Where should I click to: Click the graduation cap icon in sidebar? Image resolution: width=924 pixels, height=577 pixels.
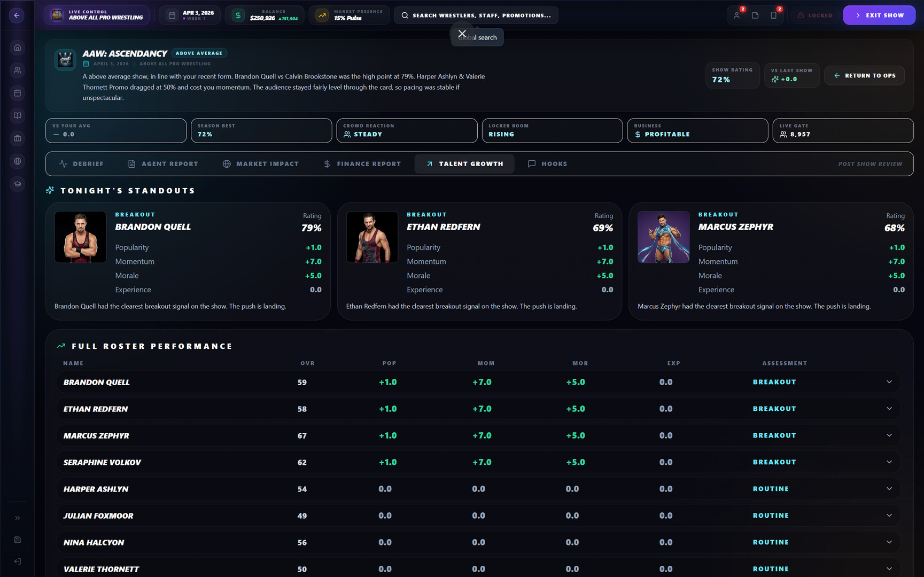(17, 184)
